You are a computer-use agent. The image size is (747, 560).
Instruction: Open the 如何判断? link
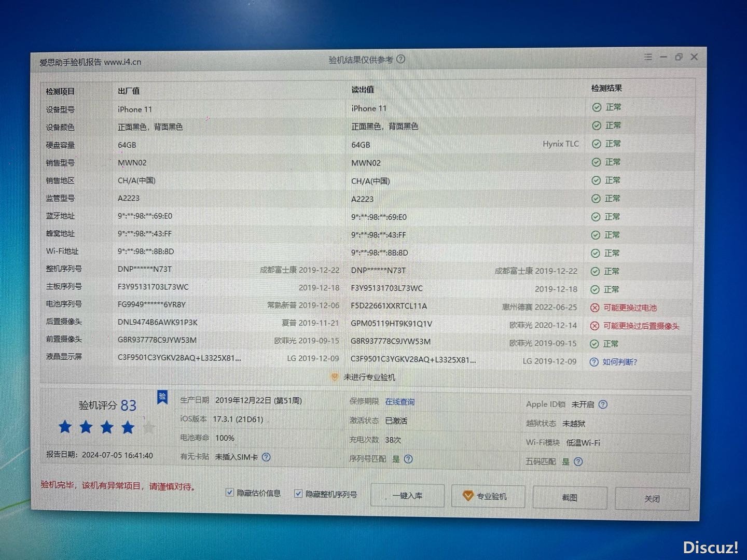click(x=619, y=362)
